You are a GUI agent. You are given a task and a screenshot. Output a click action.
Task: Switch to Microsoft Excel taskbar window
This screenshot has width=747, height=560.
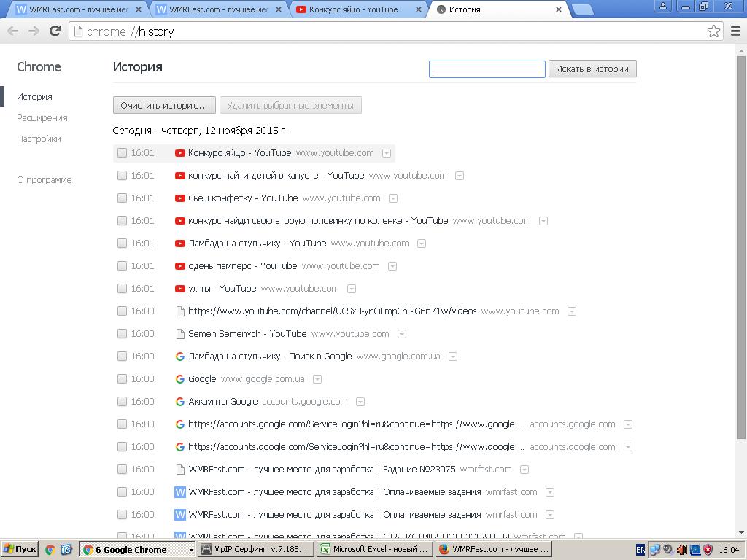(375, 550)
